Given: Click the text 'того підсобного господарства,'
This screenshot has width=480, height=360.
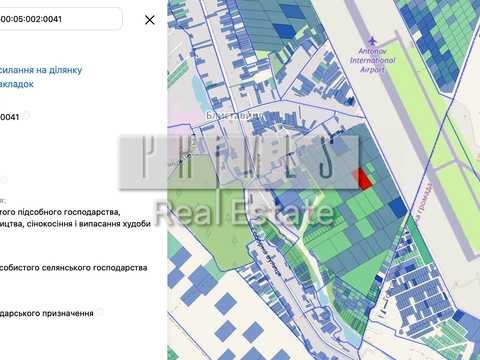Looking at the screenshot, I should tap(60, 212).
